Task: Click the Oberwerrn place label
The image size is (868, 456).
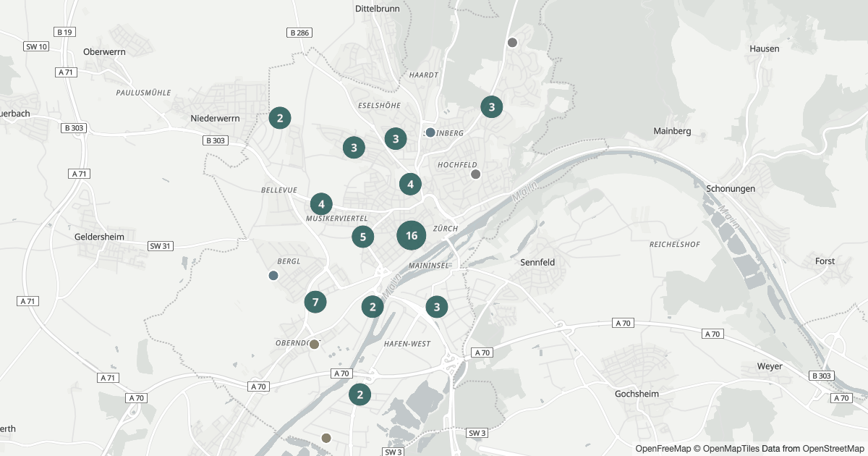Action: 106,51
